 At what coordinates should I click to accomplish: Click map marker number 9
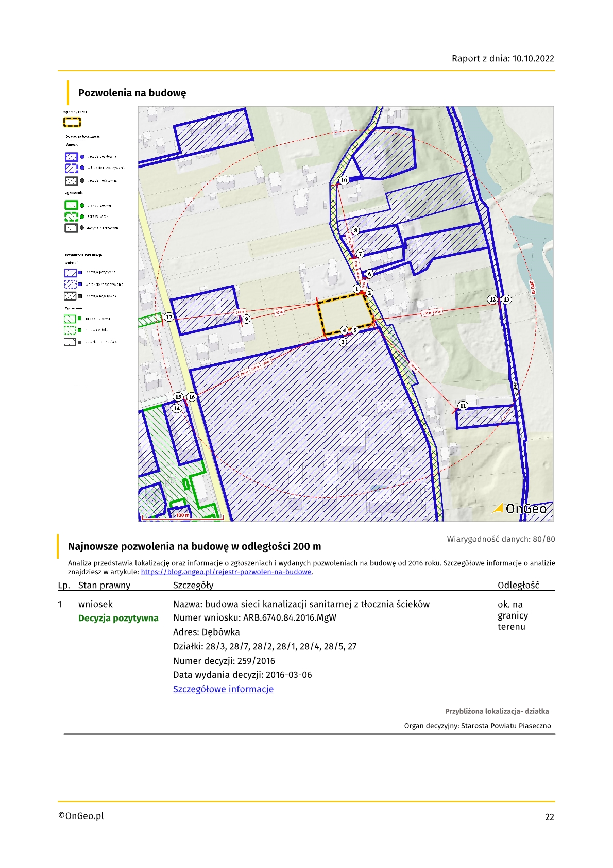[x=246, y=319]
